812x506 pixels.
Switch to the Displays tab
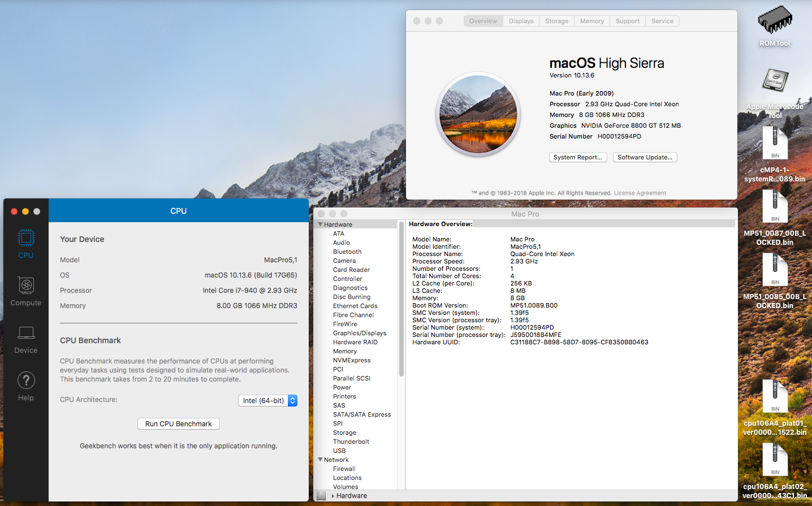coord(521,21)
